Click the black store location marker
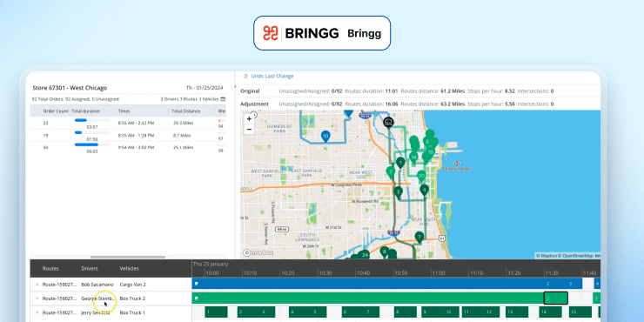The width and height of the screenshot is (644, 322). click(x=388, y=122)
